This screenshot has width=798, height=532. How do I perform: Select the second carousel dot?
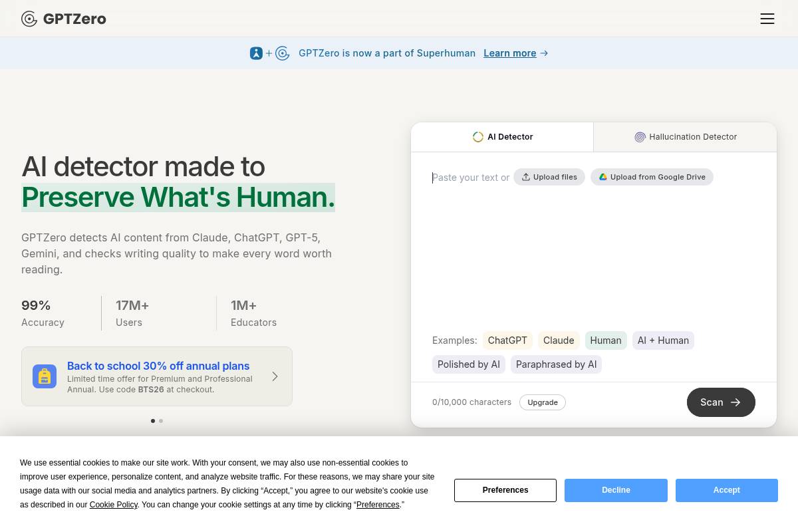[161, 421]
